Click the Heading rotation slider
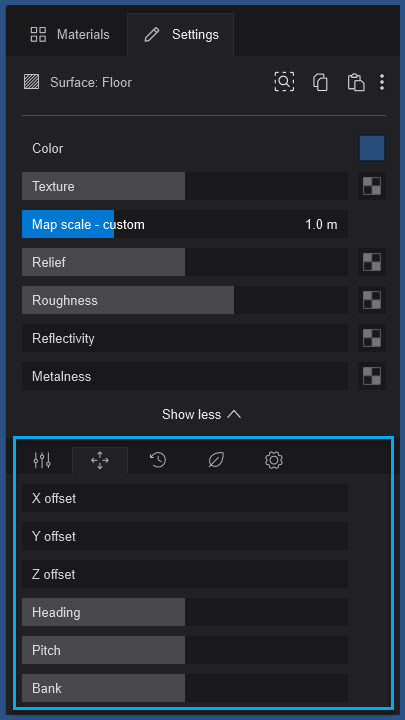 point(185,612)
